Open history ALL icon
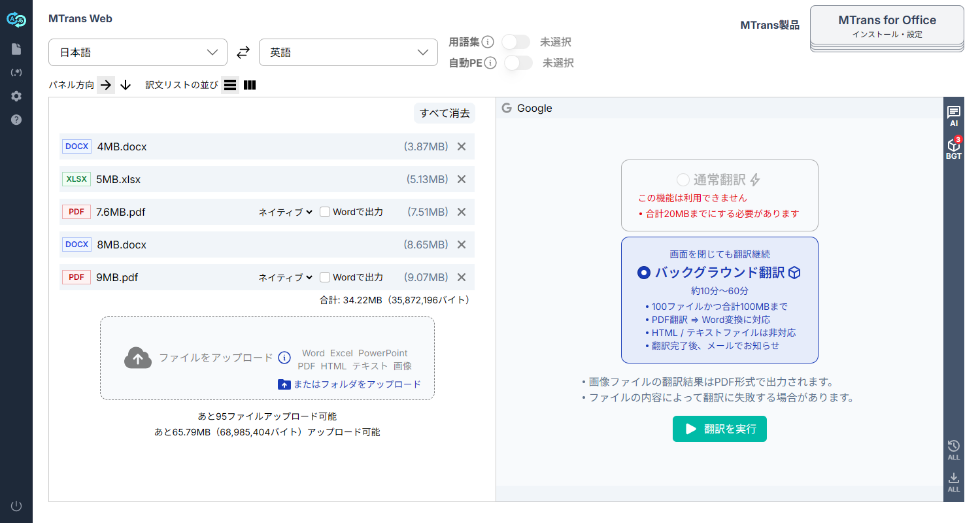The height and width of the screenshot is (523, 980). click(x=954, y=450)
